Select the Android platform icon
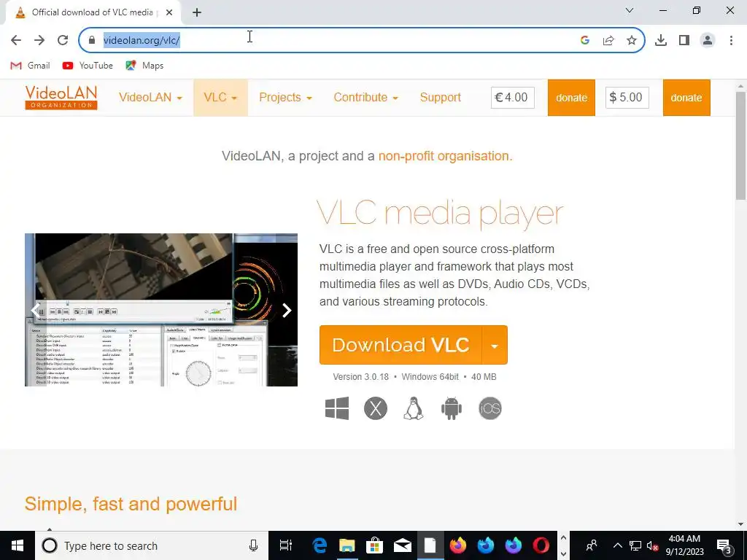 click(452, 408)
